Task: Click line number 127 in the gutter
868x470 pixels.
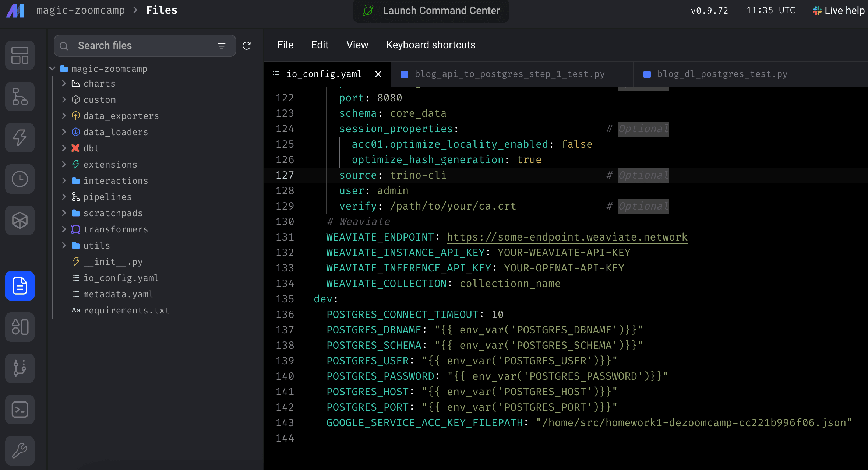Action: (x=285, y=175)
